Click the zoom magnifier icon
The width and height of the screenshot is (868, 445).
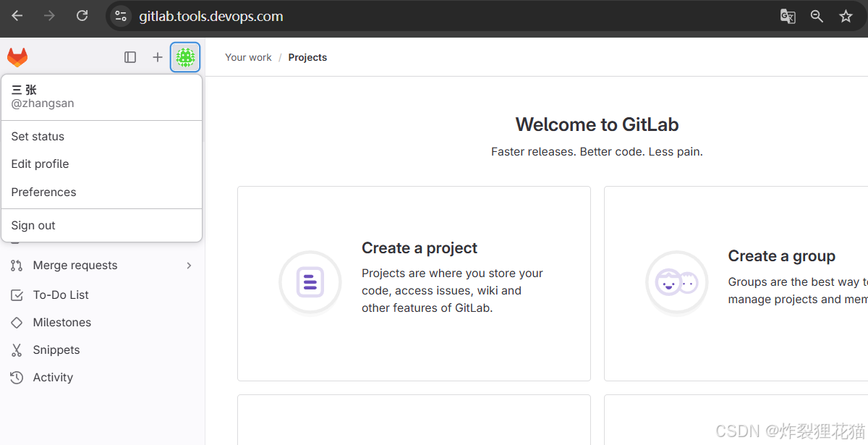click(817, 16)
